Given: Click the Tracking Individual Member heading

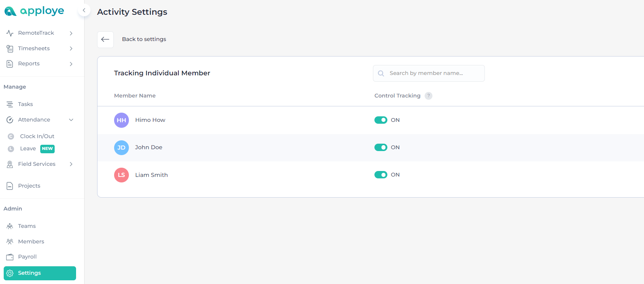Looking at the screenshot, I should coord(162,73).
